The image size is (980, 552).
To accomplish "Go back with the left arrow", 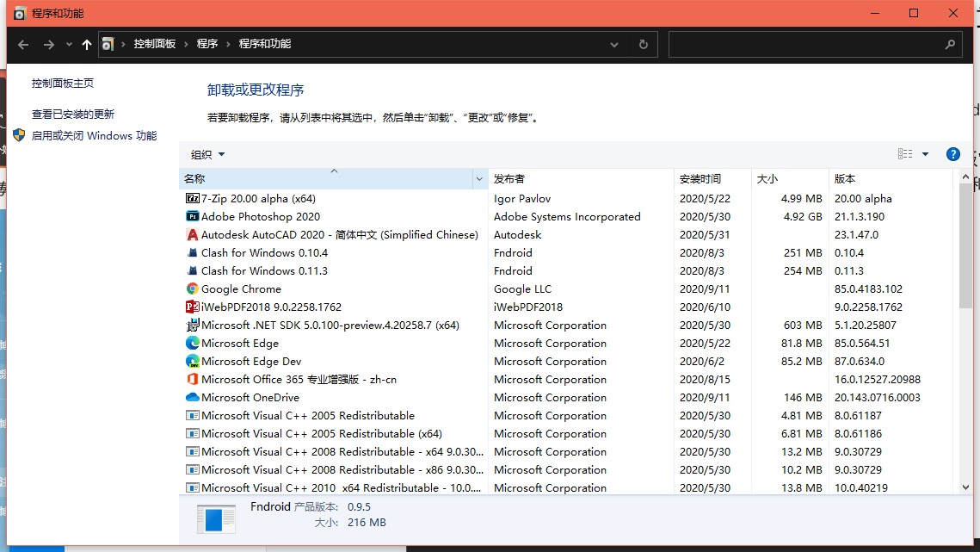I will click(23, 45).
